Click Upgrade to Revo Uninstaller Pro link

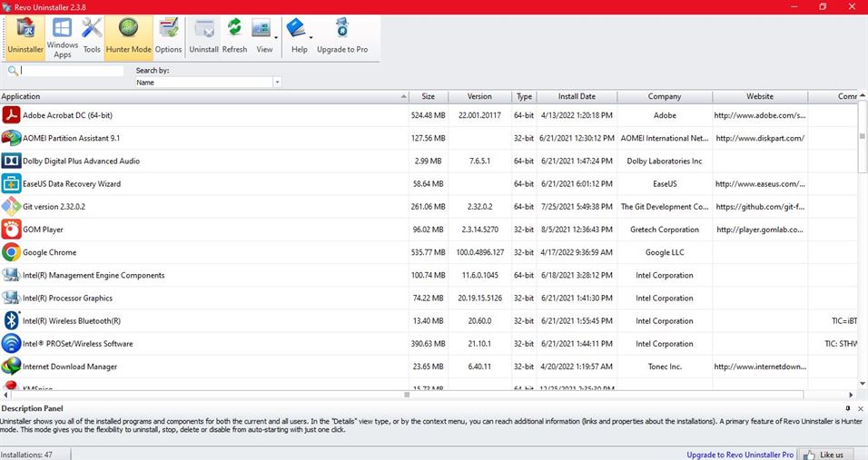click(740, 454)
